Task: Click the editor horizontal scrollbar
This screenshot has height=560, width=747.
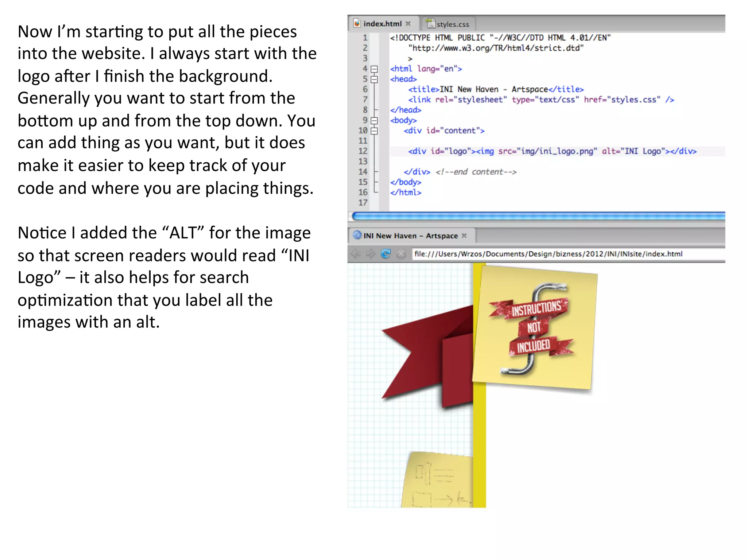Action: coord(538,216)
